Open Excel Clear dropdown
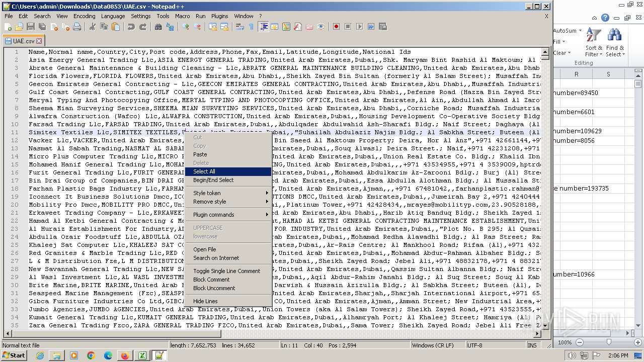The width and height of the screenshot is (644, 362). [x=562, y=53]
